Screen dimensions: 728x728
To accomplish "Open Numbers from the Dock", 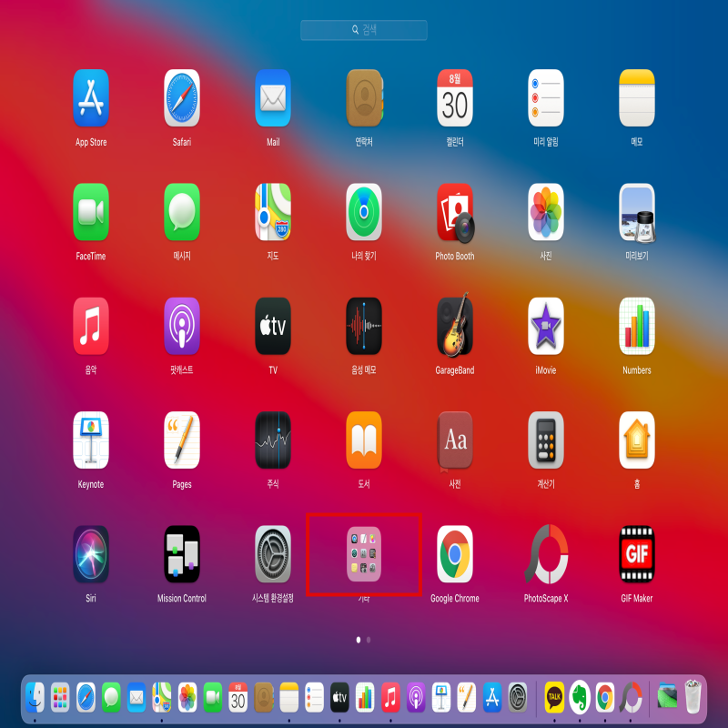I will (365, 697).
